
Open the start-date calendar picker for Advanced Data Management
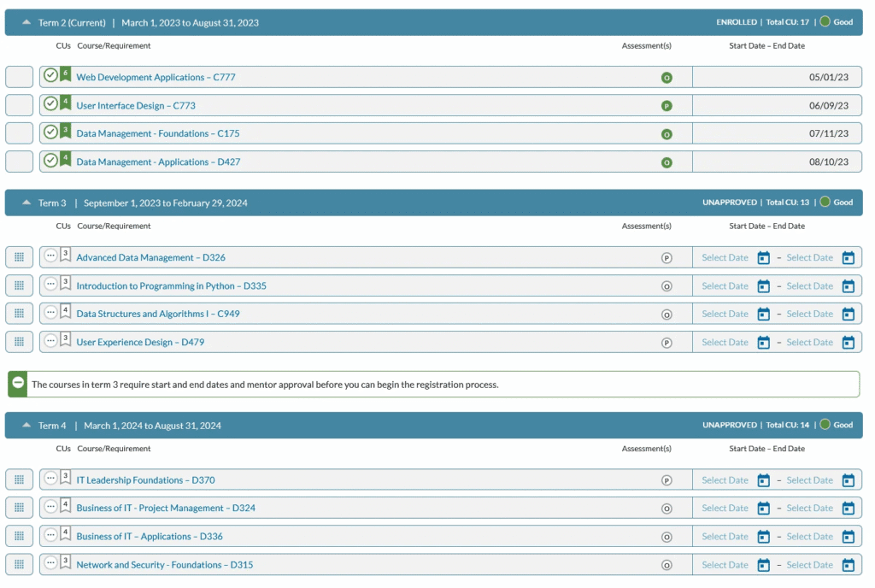point(763,257)
